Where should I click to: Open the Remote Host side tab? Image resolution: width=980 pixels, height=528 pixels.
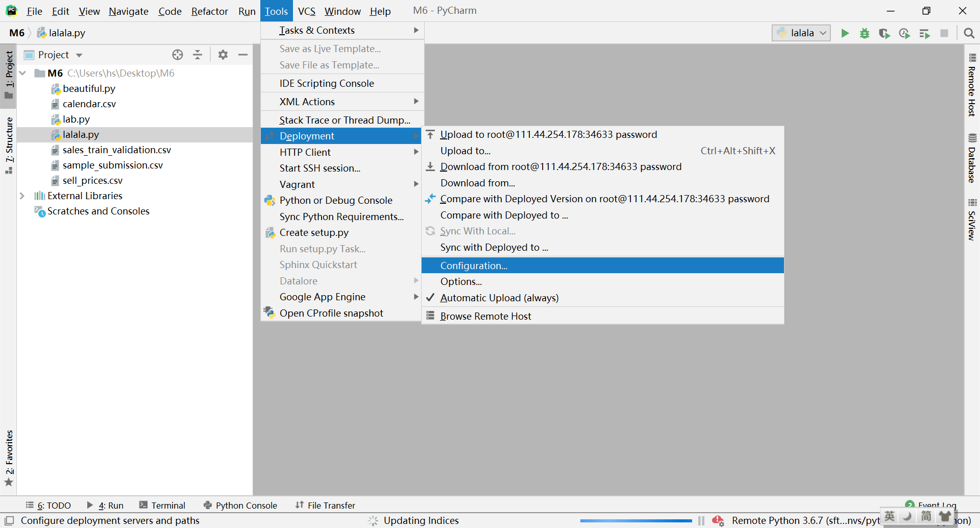[972, 85]
